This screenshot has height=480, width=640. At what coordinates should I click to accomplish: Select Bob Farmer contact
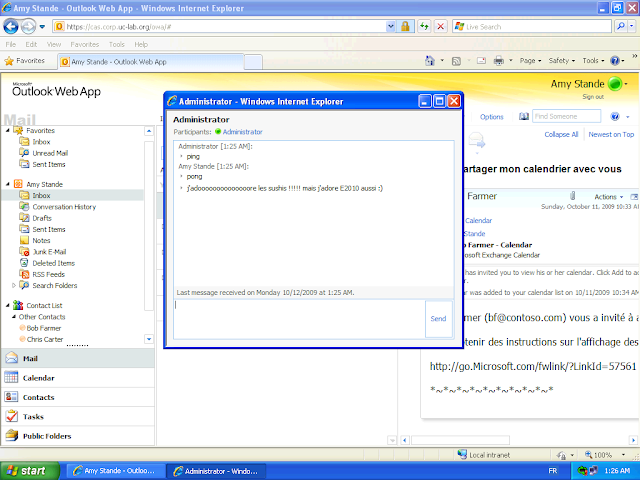[x=44, y=328]
